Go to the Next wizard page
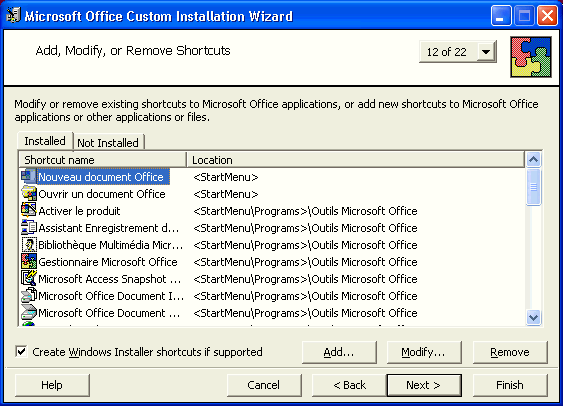Screen dimensions: 563x406 click(x=424, y=385)
